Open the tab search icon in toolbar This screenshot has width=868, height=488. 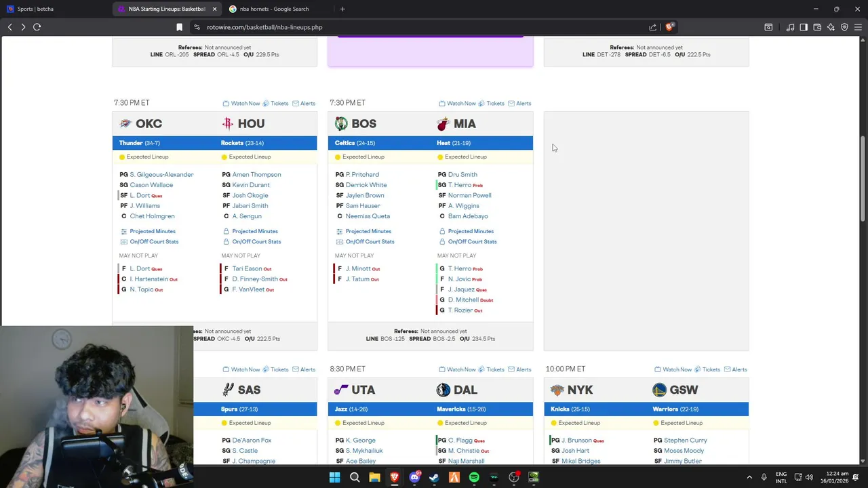[768, 27]
